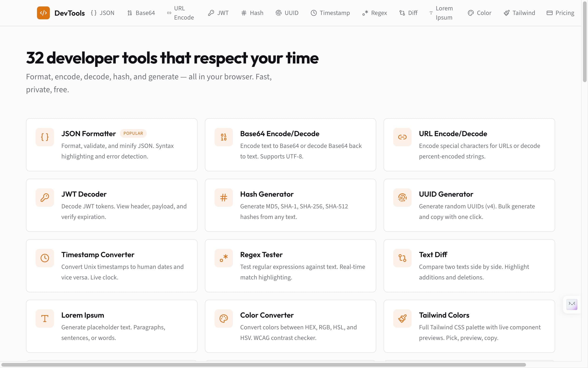Screen dimensions: 588x368
Task: Open the Text Diff card title
Action: 433,255
